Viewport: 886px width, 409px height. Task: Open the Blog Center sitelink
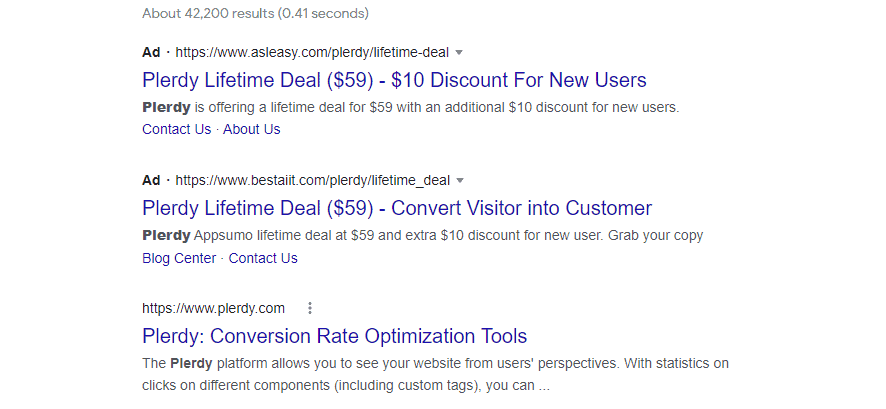[179, 258]
